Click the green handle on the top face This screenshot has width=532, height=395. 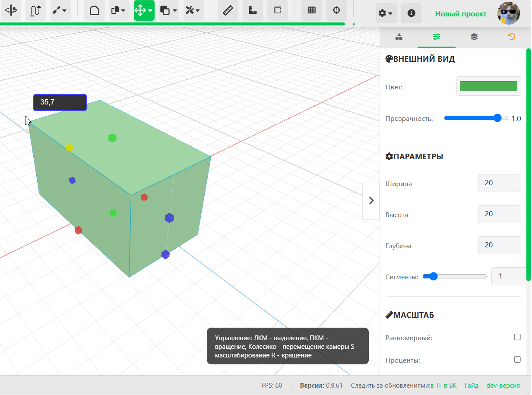[x=112, y=138]
